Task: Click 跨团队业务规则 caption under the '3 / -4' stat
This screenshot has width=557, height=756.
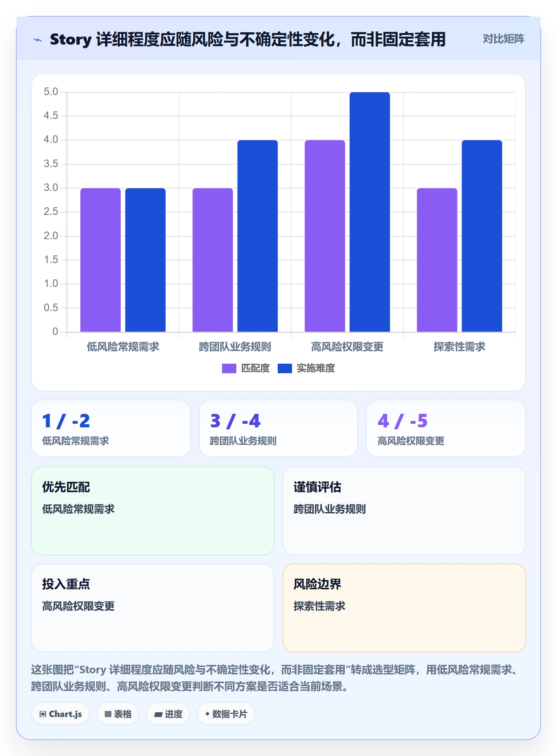Action: pyautogui.click(x=243, y=441)
